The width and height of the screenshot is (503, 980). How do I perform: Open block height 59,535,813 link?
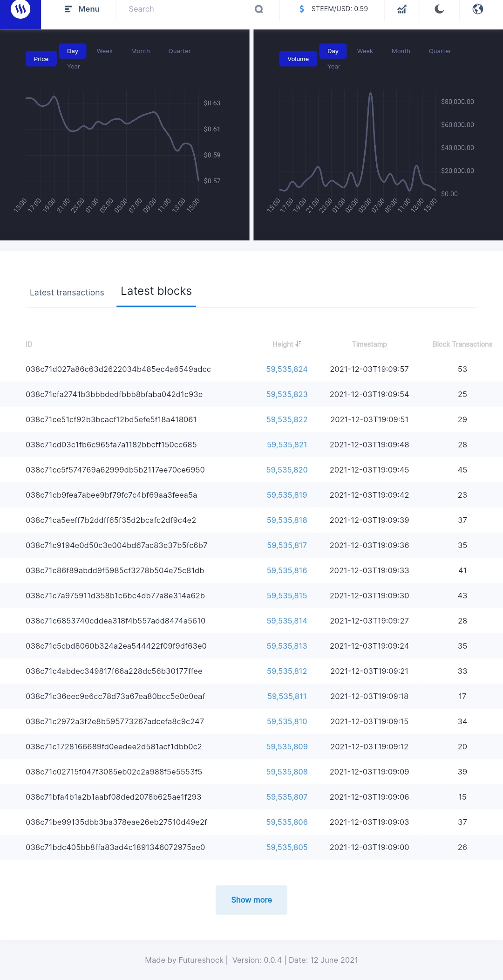pyautogui.click(x=287, y=646)
